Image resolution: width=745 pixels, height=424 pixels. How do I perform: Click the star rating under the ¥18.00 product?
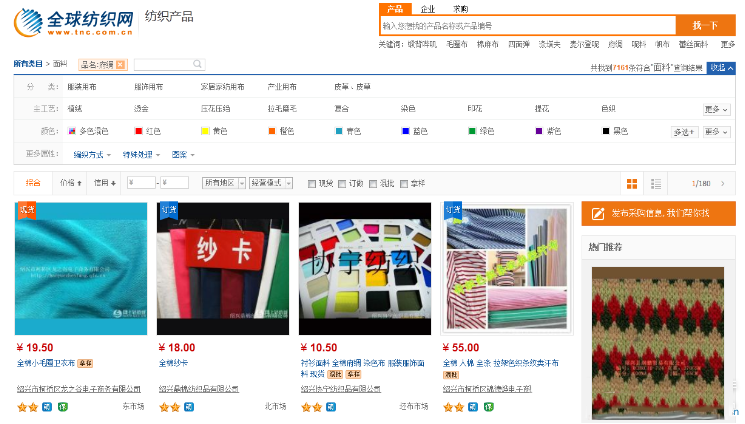170,407
